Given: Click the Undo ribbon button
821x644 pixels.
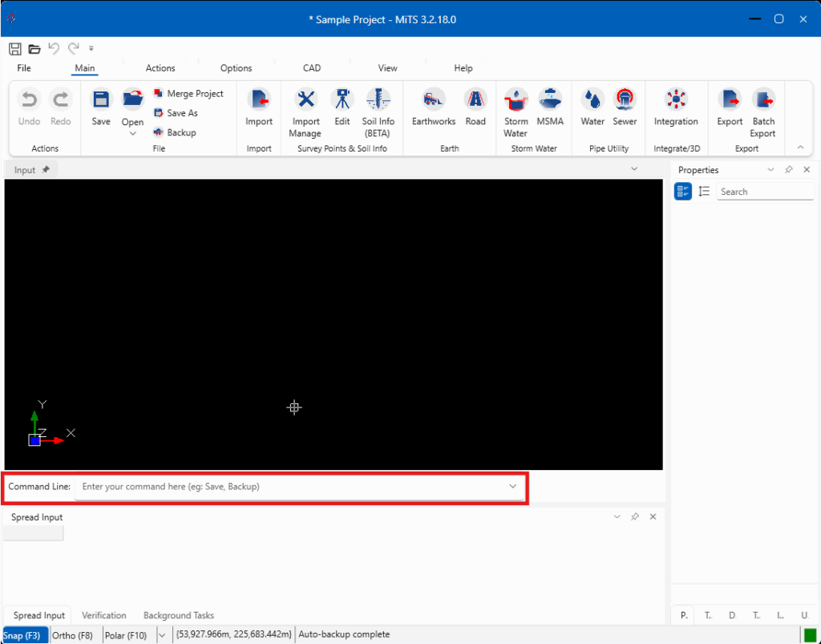Looking at the screenshot, I should (30, 107).
